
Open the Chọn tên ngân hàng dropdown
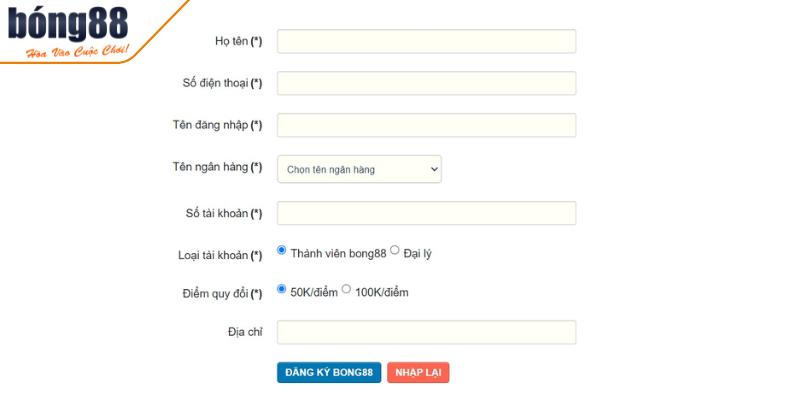[x=359, y=169]
